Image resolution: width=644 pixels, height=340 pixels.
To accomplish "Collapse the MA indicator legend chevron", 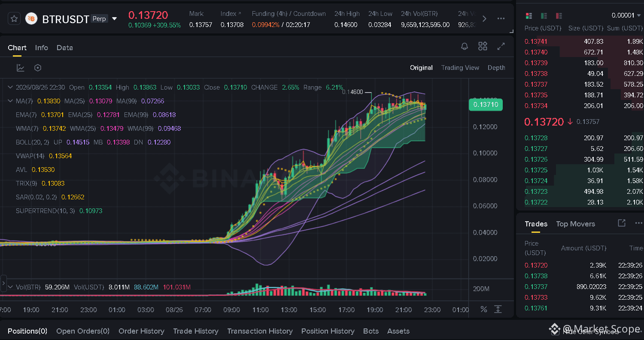I will click(x=10, y=101).
